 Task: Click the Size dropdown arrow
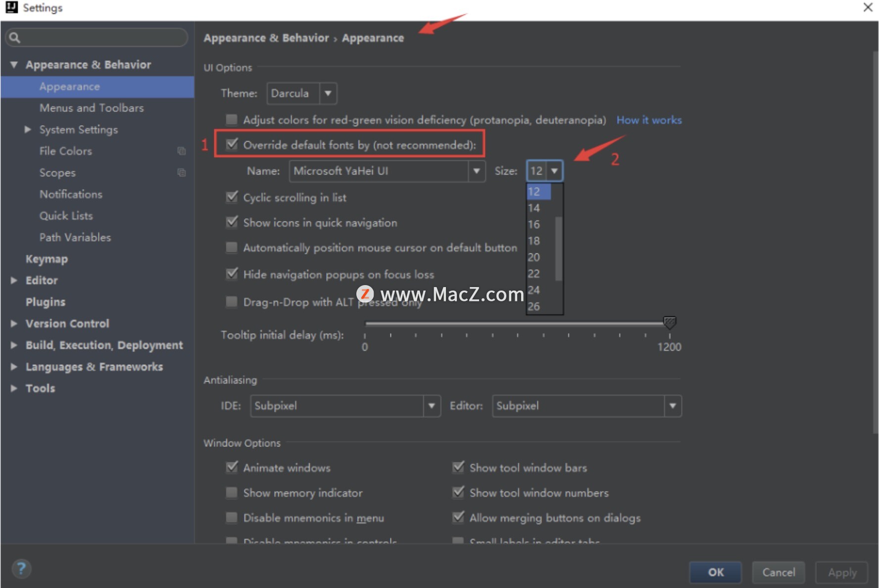554,171
